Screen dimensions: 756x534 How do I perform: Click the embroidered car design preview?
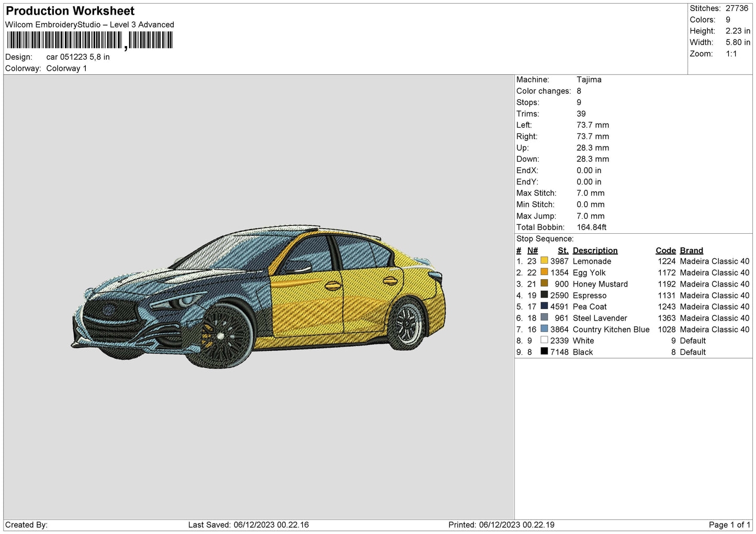(x=258, y=297)
